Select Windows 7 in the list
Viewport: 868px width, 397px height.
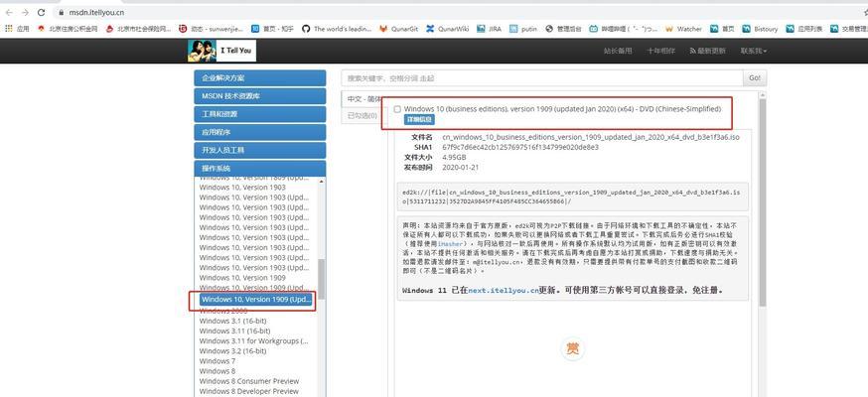pyautogui.click(x=217, y=360)
